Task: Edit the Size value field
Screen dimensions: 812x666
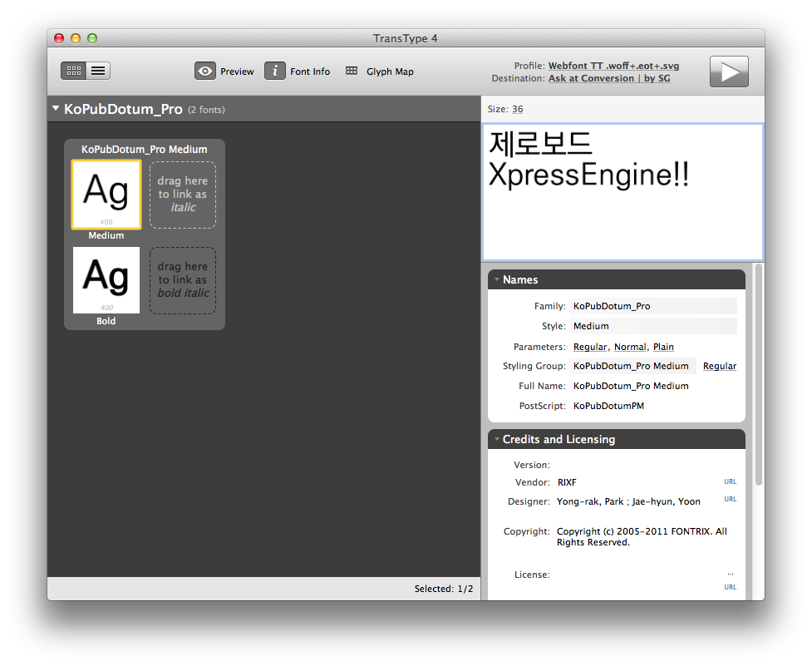Action: coord(518,109)
